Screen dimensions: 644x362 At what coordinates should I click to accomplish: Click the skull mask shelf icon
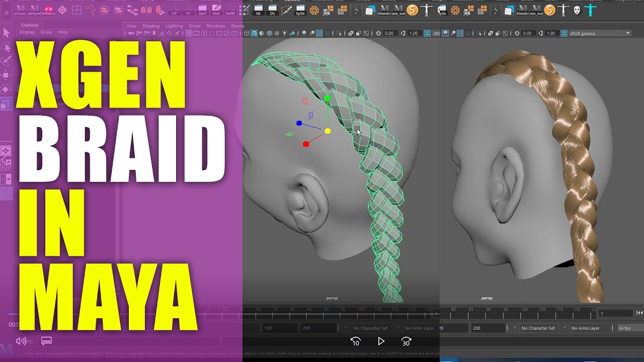click(x=577, y=10)
